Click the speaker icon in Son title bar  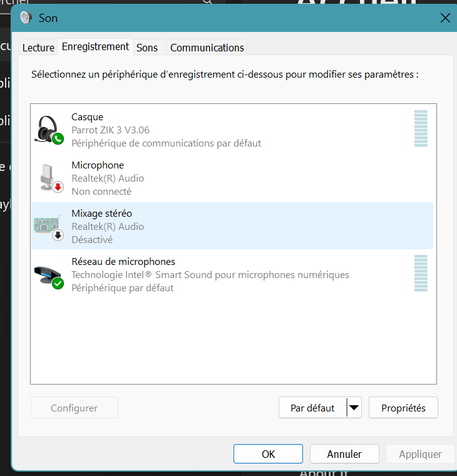point(26,18)
